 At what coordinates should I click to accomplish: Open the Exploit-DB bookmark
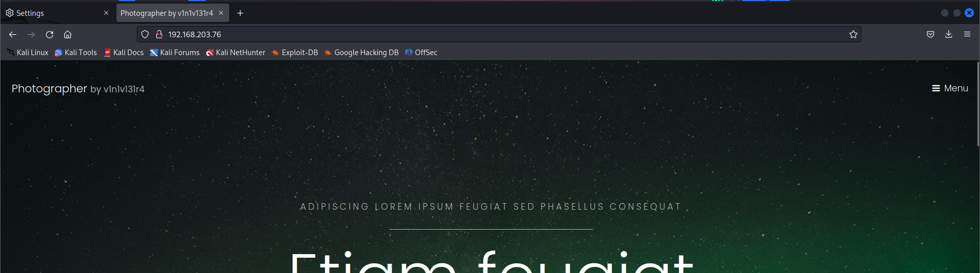tap(295, 53)
